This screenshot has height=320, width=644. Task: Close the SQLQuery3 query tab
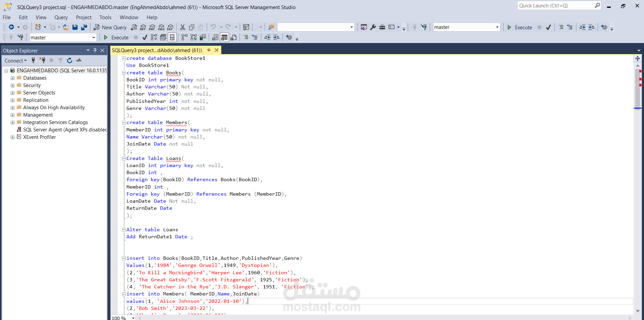pos(217,50)
